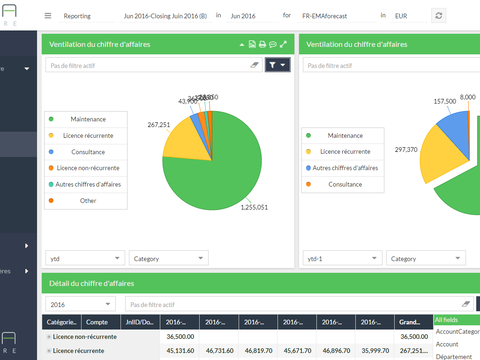Screen dimensions: 480x360
Task: Click the refresh icon next to EUR
Action: click(439, 16)
